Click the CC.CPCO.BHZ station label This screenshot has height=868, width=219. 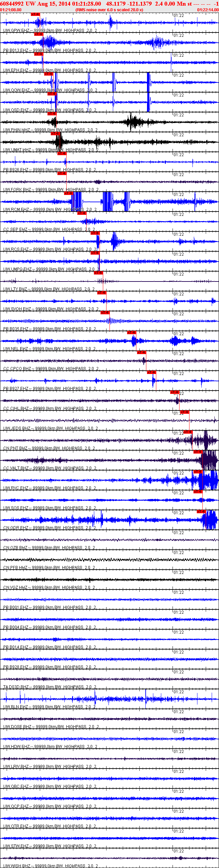point(17,369)
